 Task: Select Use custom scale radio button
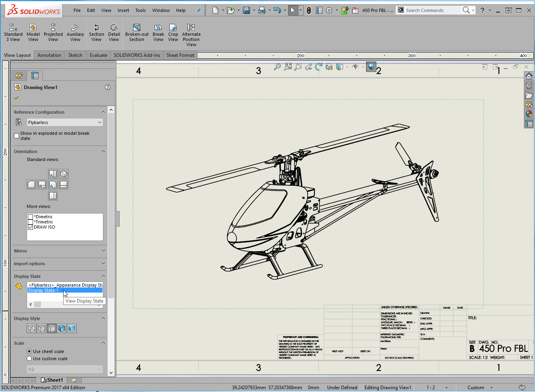point(29,359)
